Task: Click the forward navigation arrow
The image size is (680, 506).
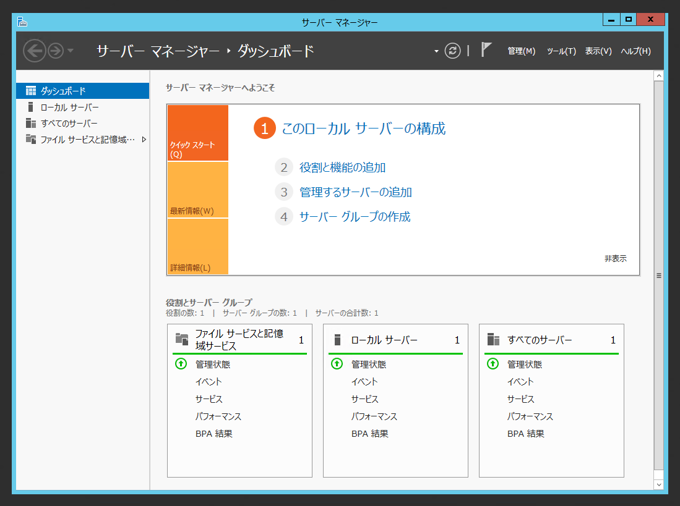Action: tap(56, 51)
